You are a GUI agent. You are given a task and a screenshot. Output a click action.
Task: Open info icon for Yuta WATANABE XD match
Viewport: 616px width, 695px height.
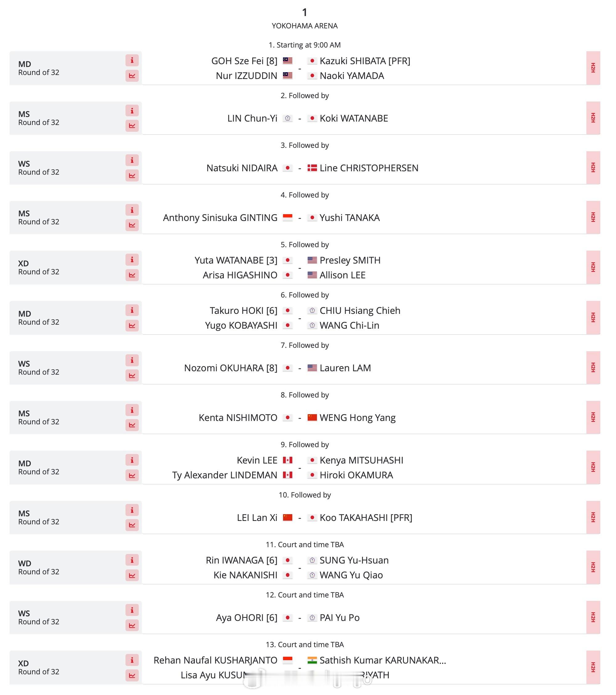132,260
